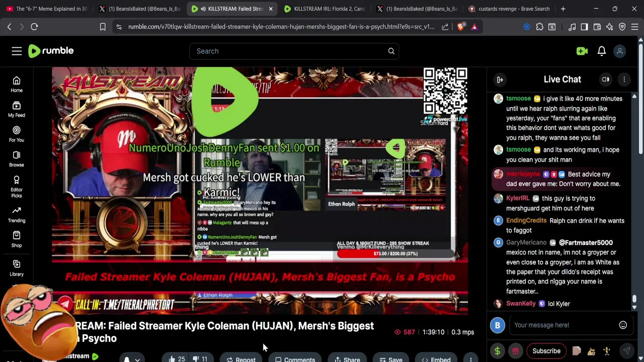Open Brave Rewards triangle icon
This screenshot has height=362, width=644.
click(x=474, y=27)
